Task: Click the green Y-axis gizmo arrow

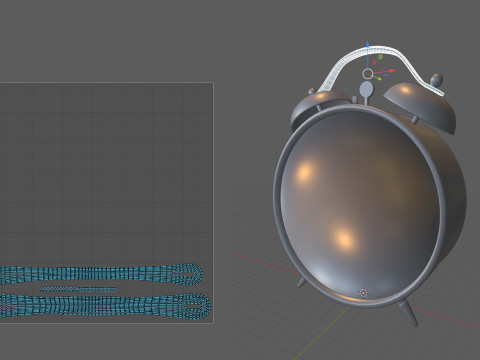Action: tap(379, 78)
